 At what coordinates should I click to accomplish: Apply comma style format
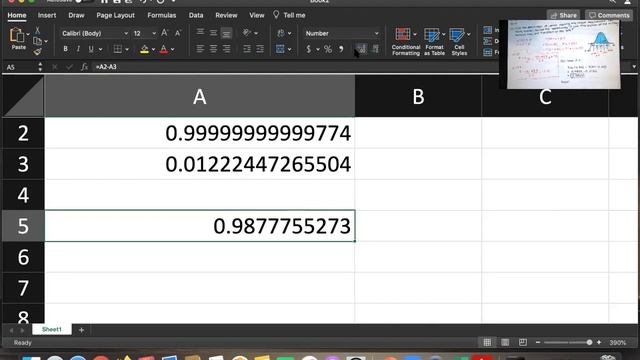pyautogui.click(x=341, y=49)
